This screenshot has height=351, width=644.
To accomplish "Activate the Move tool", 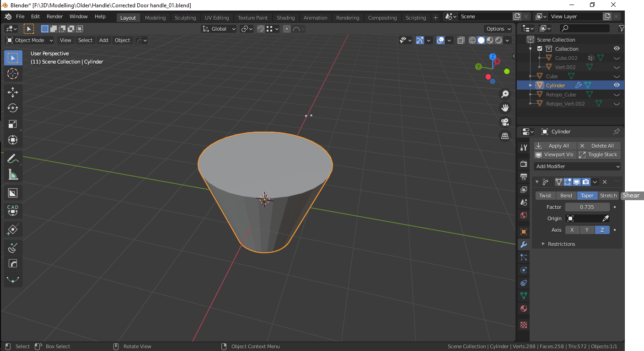I will coord(13,92).
